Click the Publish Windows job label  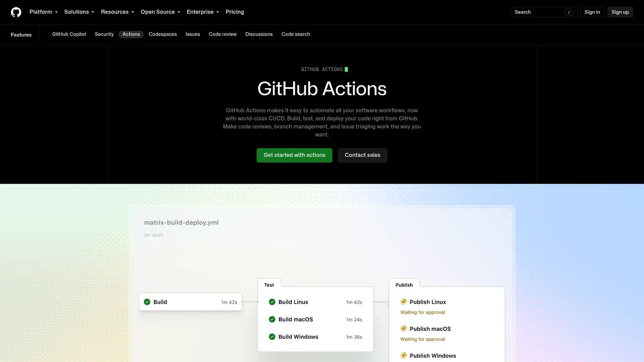[433, 356]
